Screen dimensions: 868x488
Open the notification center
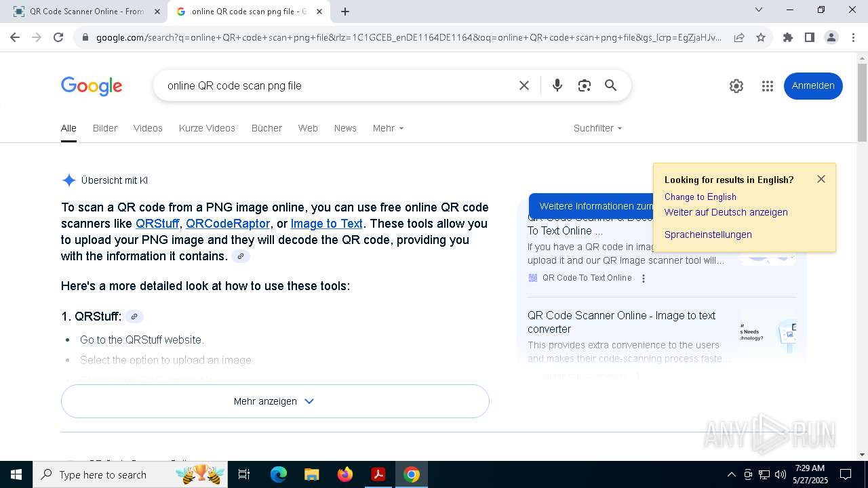point(846,474)
